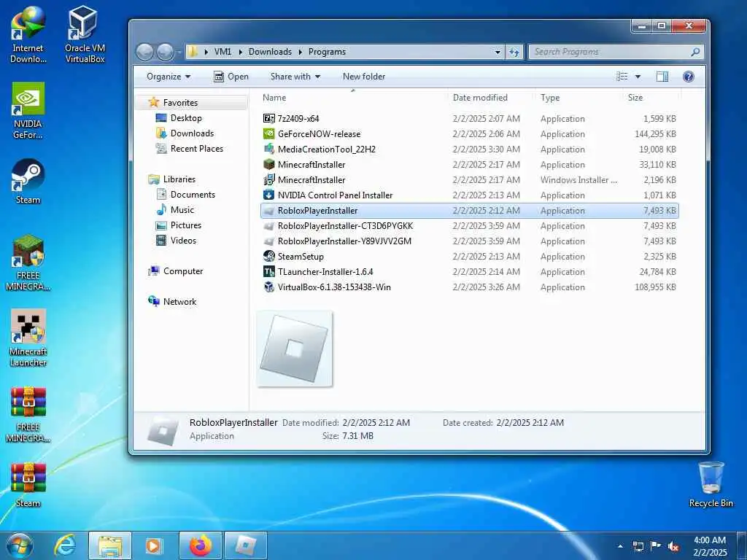Select MinecraftInstaller Windows Installer package row
Image resolution: width=747 pixels, height=560 pixels.
469,180
